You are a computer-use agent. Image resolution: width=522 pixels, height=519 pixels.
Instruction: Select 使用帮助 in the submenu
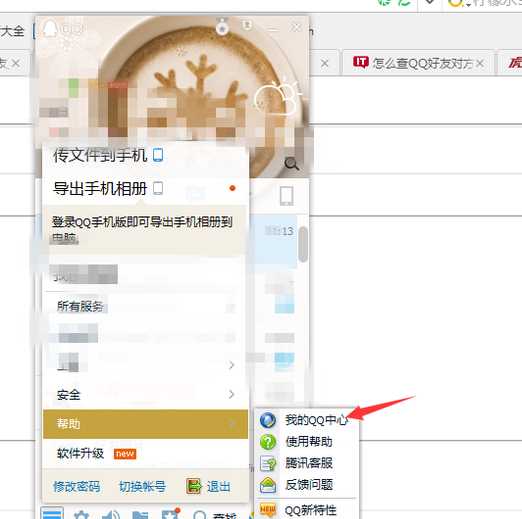click(x=307, y=442)
